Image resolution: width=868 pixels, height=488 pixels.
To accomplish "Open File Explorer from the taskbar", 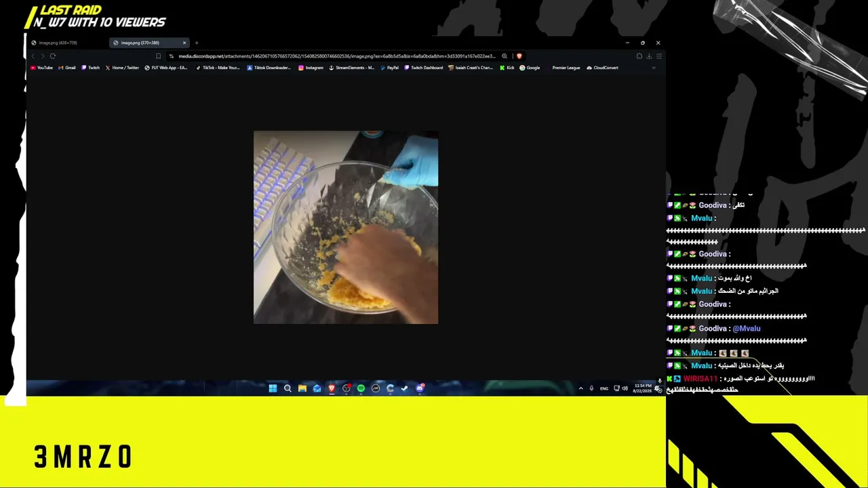I will 302,388.
